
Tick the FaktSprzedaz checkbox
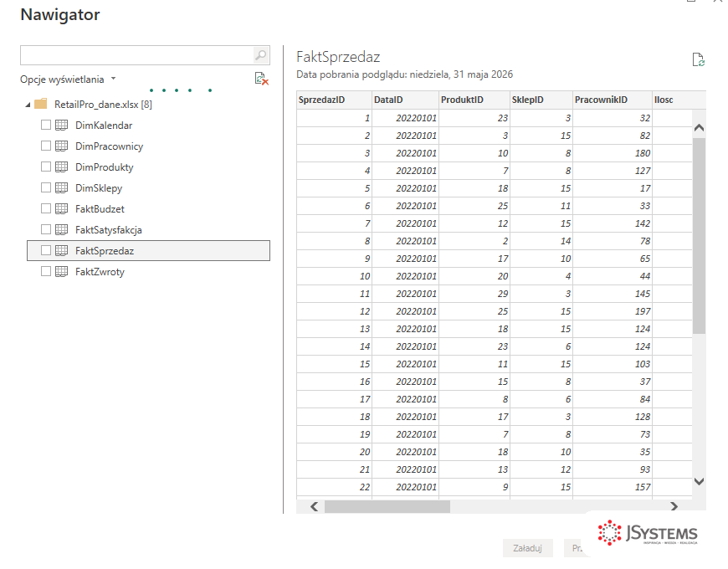pyautogui.click(x=45, y=251)
